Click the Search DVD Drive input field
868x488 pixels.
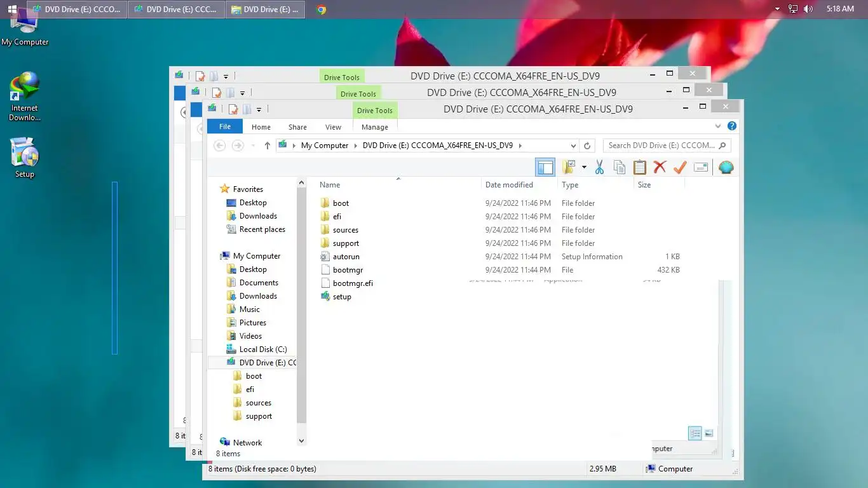(667, 146)
